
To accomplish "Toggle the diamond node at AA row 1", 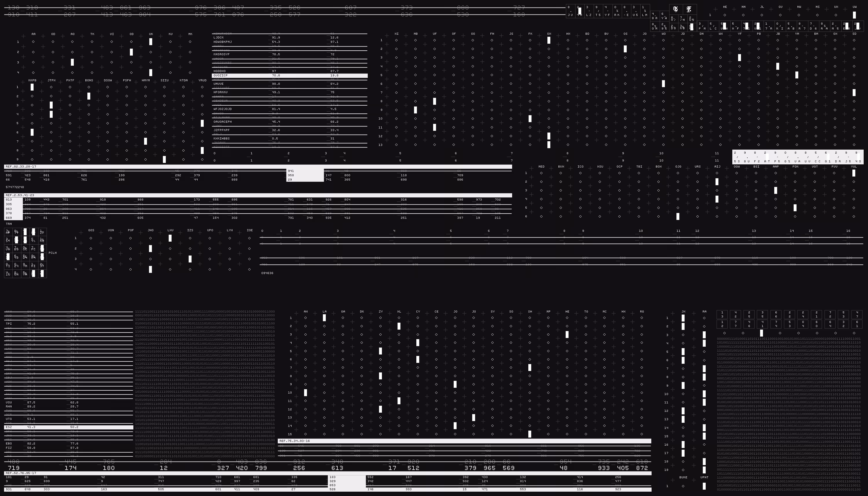I will 33,42.
